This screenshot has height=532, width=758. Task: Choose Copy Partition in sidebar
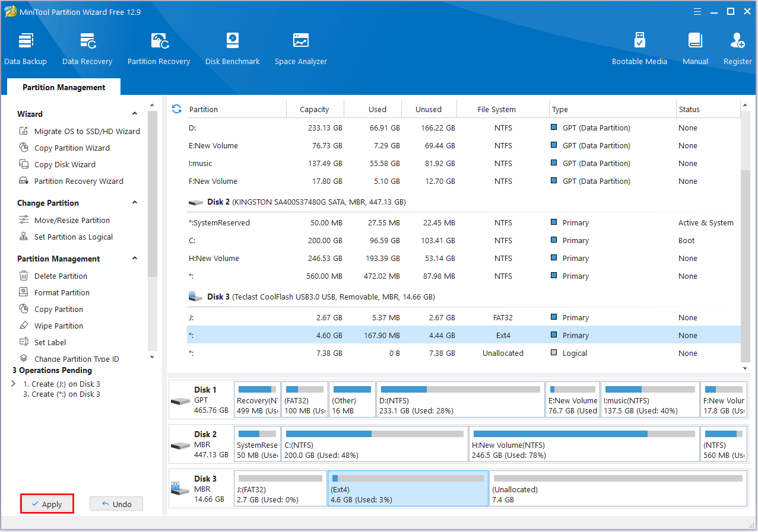[x=51, y=309]
